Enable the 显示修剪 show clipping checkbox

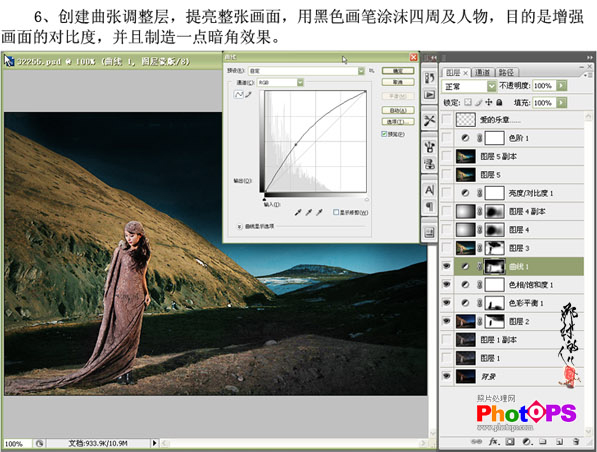click(336, 212)
